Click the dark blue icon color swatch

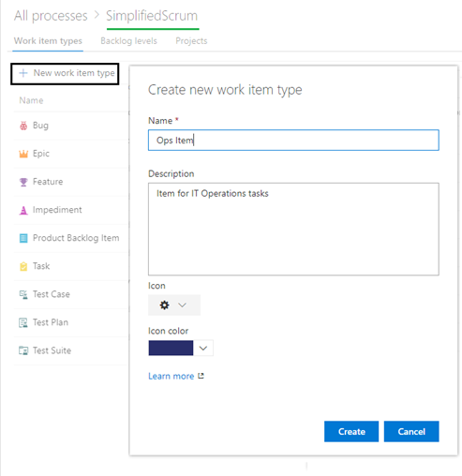171,348
